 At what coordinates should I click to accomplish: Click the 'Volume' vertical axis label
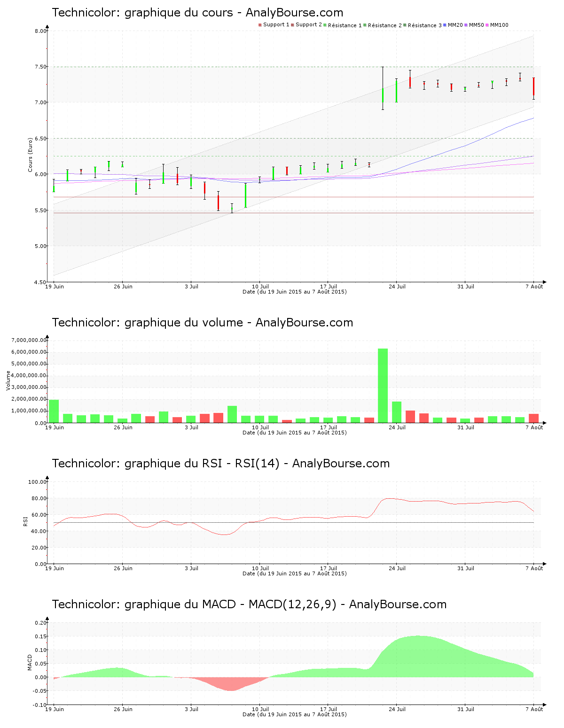pos(8,380)
